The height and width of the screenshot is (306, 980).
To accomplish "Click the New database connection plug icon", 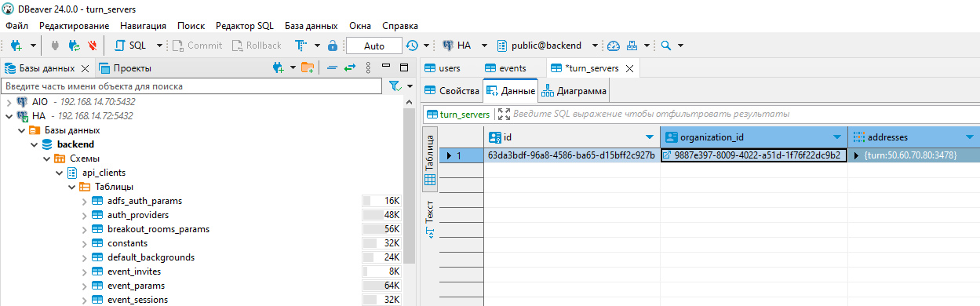I will 16,46.
